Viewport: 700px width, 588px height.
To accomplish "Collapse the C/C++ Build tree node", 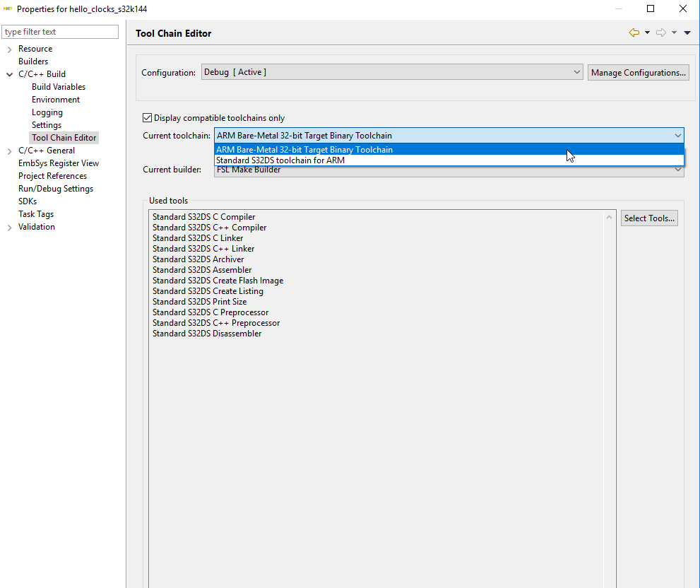I will click(x=9, y=75).
